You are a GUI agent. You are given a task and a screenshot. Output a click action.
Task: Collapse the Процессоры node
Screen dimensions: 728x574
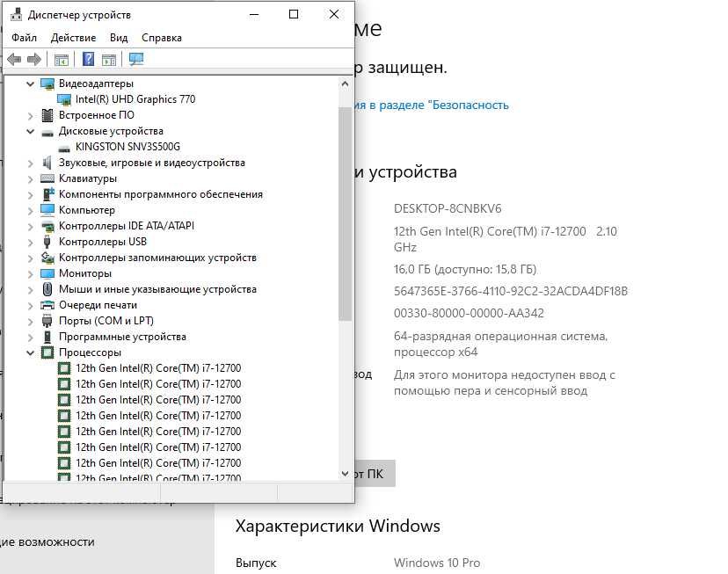click(30, 353)
